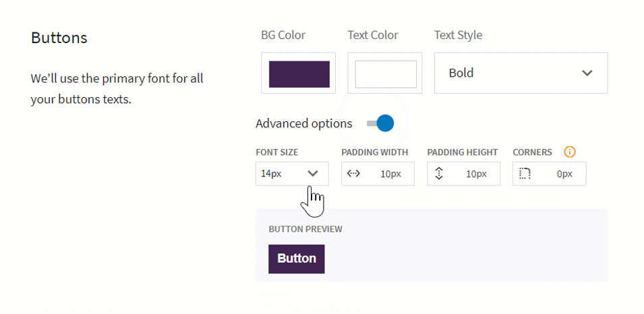Click the Advanced options label
This screenshot has width=644, height=314.
point(304,123)
